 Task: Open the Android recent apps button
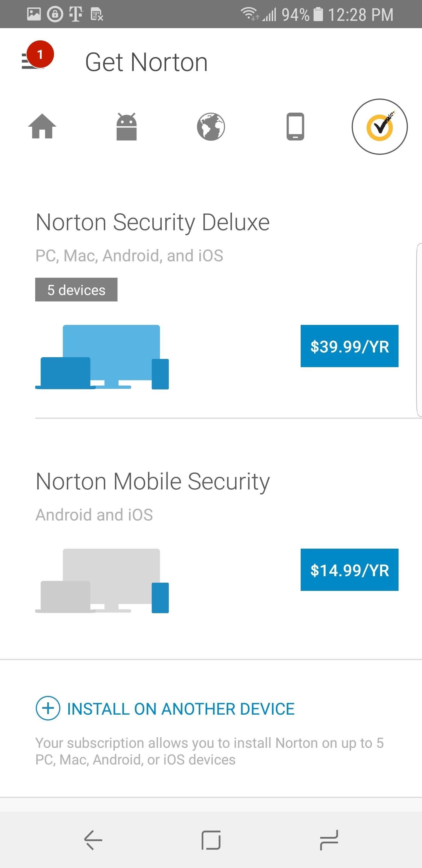click(x=329, y=840)
